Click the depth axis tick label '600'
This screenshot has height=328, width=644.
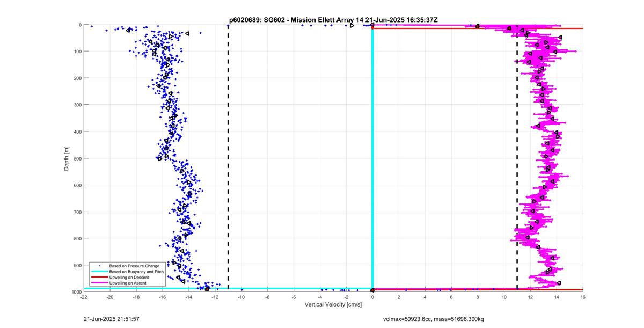[77, 185]
